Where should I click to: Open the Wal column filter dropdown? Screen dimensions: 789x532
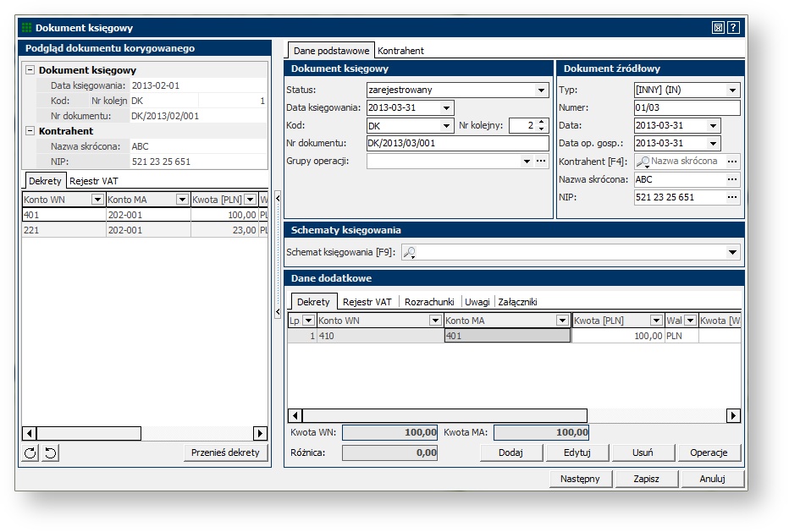coord(691,321)
